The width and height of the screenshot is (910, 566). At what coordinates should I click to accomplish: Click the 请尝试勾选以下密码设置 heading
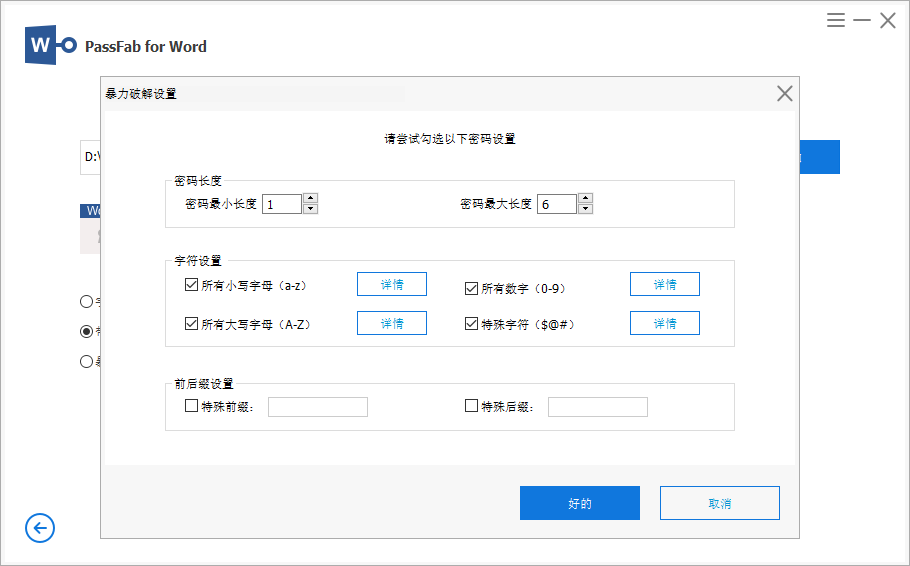click(450, 139)
